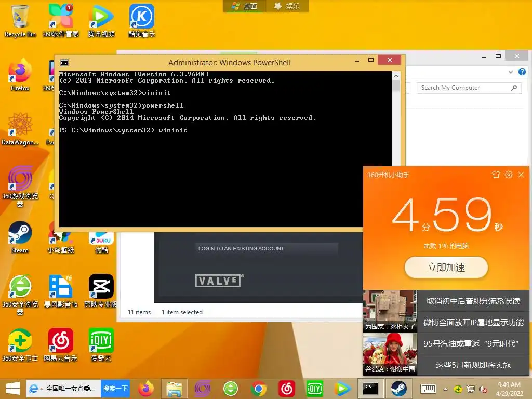Open iQIYI from the taskbar
The height and width of the screenshot is (399, 532).
pos(315,389)
